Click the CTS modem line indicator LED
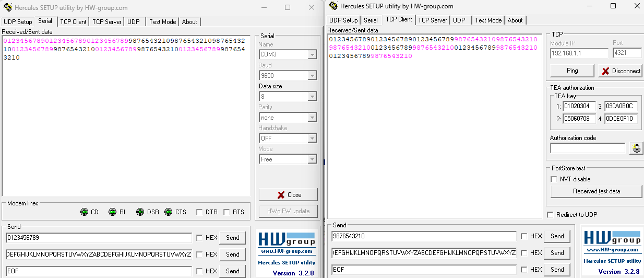 point(168,212)
